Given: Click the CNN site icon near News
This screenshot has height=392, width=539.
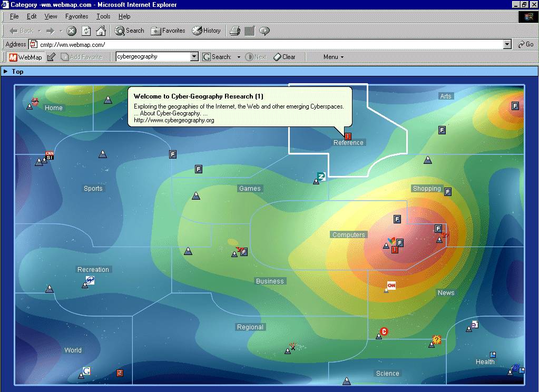Looking at the screenshot, I should pos(391,286).
